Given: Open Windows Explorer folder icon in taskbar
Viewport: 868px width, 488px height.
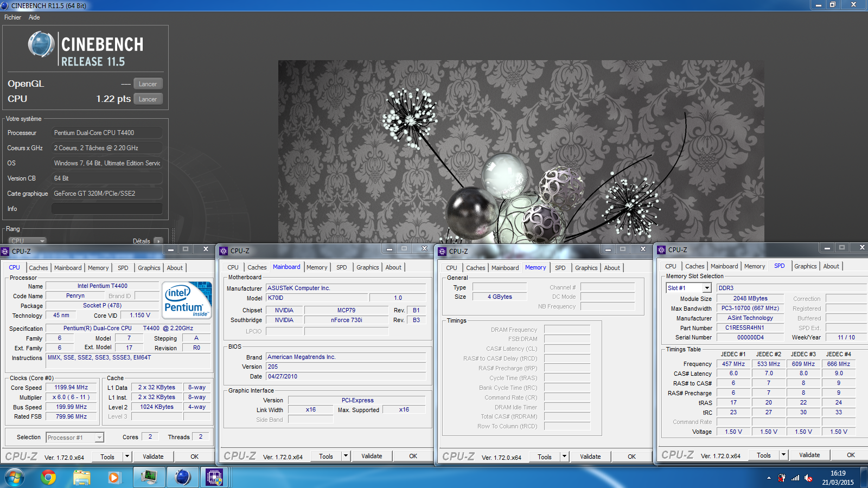Looking at the screenshot, I should tap(82, 478).
